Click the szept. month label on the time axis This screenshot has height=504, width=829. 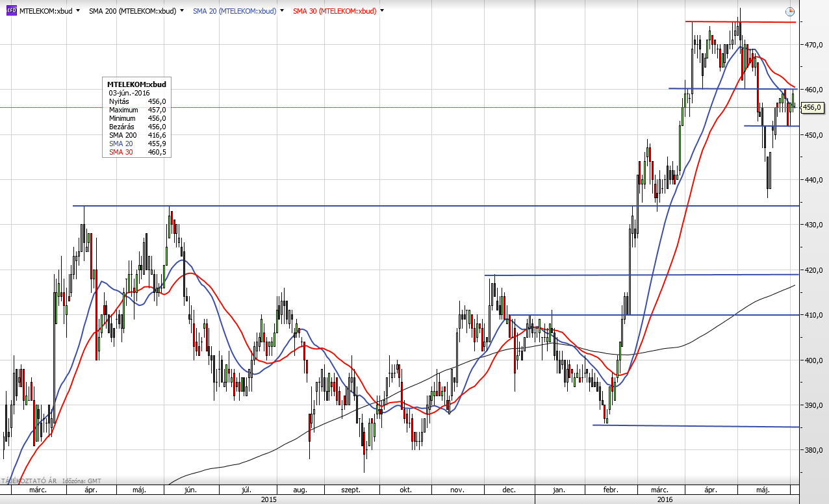coord(350,490)
